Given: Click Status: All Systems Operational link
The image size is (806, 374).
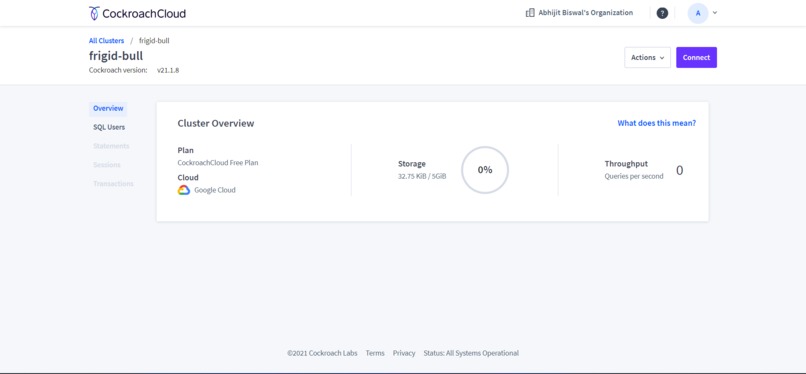Looking at the screenshot, I should point(471,353).
